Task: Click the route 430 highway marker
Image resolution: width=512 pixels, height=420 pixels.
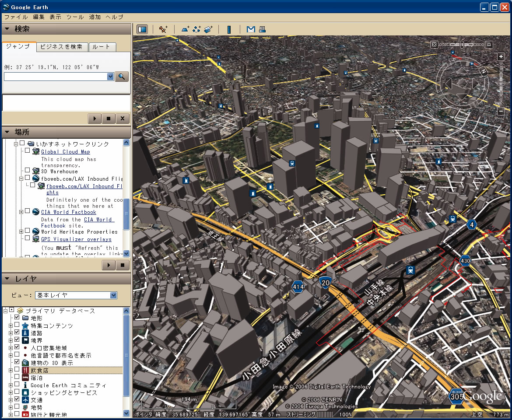Action: point(465,260)
